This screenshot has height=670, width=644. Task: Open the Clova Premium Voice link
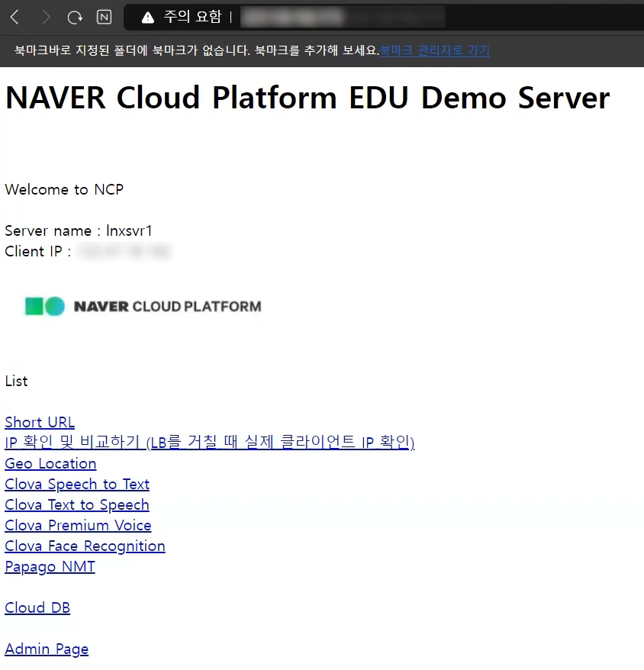coord(78,525)
